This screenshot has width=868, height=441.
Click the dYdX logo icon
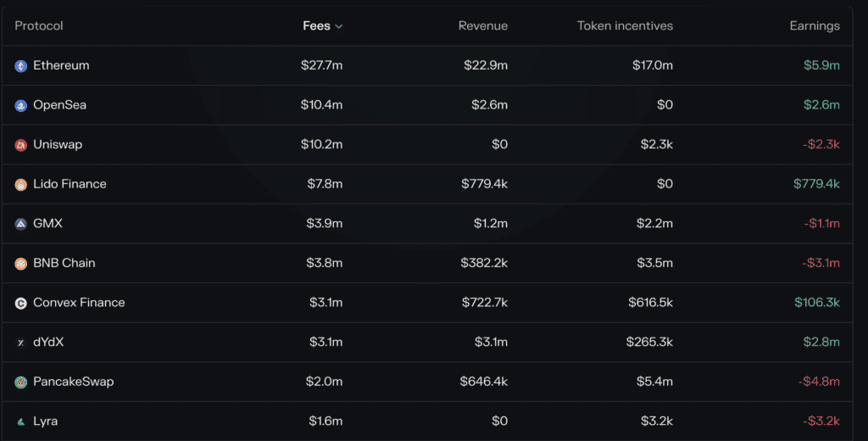[x=21, y=343]
